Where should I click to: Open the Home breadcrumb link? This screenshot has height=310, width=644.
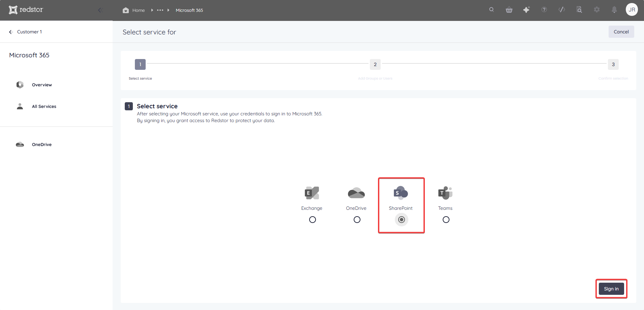coord(139,10)
